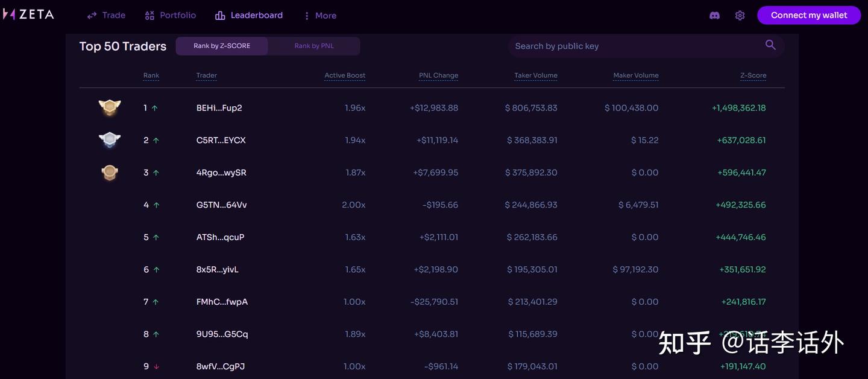
Task: Switch ranking to Rank by Z-SCORE
Action: [222, 46]
